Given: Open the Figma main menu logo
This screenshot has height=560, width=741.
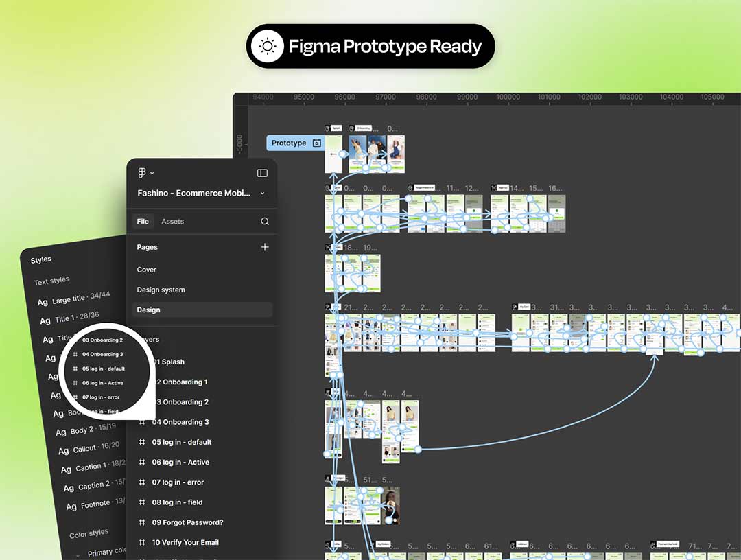Looking at the screenshot, I should (x=141, y=173).
